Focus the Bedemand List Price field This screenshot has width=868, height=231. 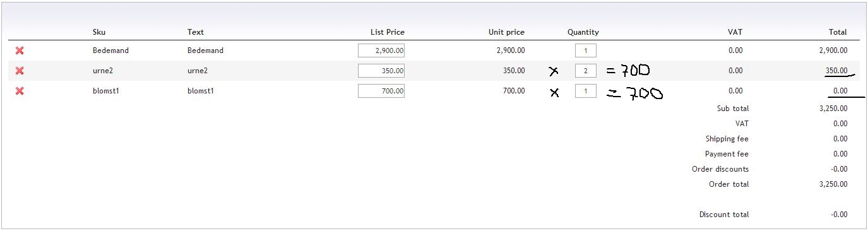point(381,50)
